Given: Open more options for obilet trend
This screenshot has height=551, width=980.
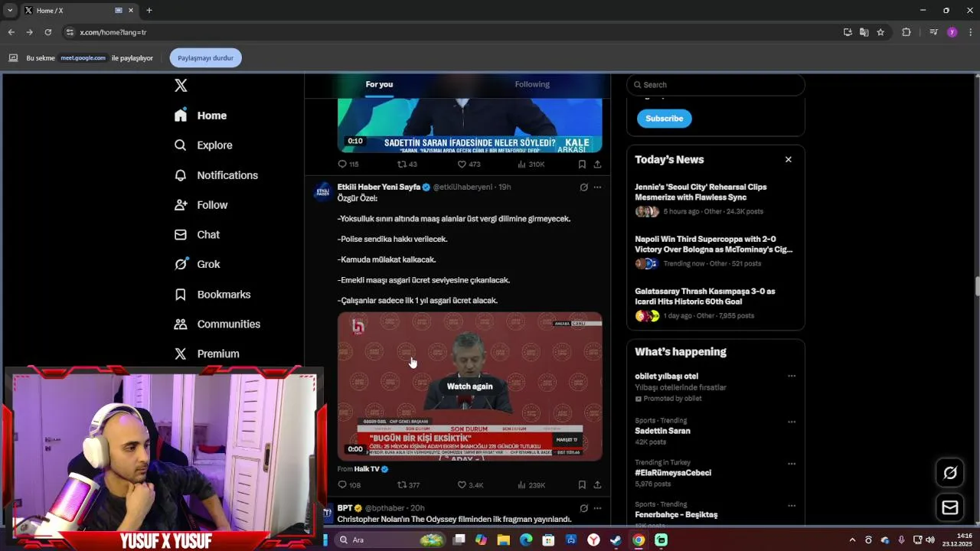Looking at the screenshot, I should click(792, 377).
